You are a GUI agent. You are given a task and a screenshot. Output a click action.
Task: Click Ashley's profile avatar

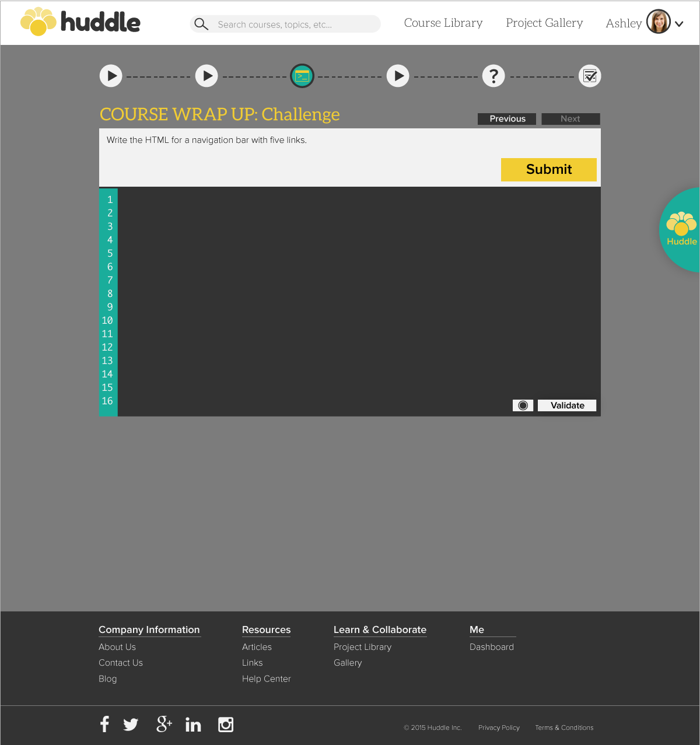[659, 22]
